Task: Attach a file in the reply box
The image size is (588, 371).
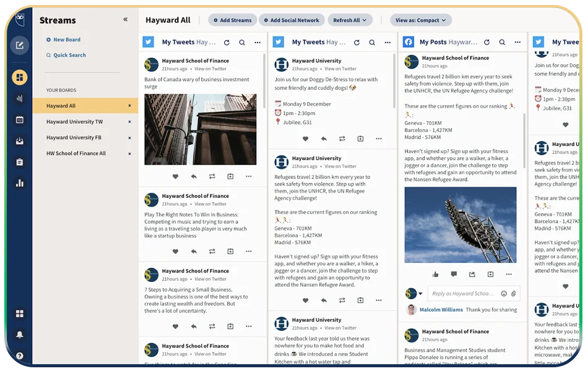Action: pos(514,294)
